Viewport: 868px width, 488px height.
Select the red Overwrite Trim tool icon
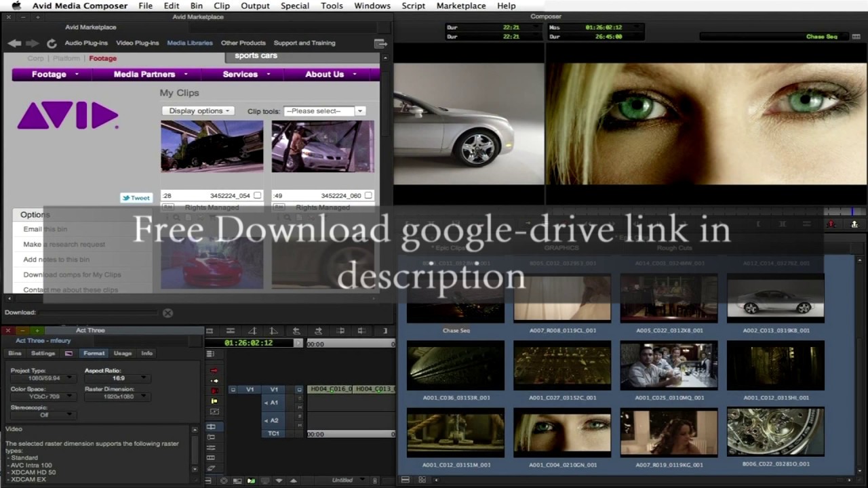(214, 391)
